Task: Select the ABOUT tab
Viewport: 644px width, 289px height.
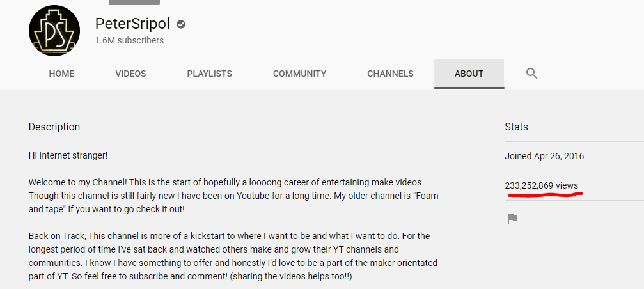Action: (469, 74)
